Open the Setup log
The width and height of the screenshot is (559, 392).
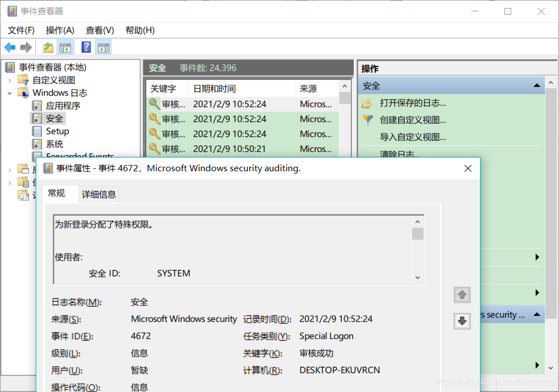(x=57, y=131)
